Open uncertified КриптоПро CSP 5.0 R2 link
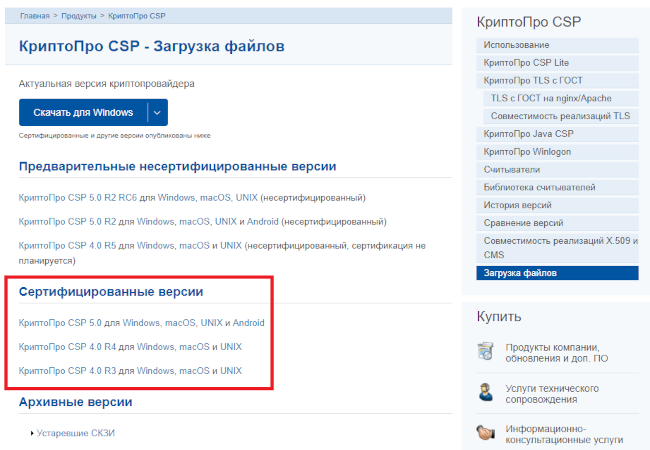 [x=67, y=222]
